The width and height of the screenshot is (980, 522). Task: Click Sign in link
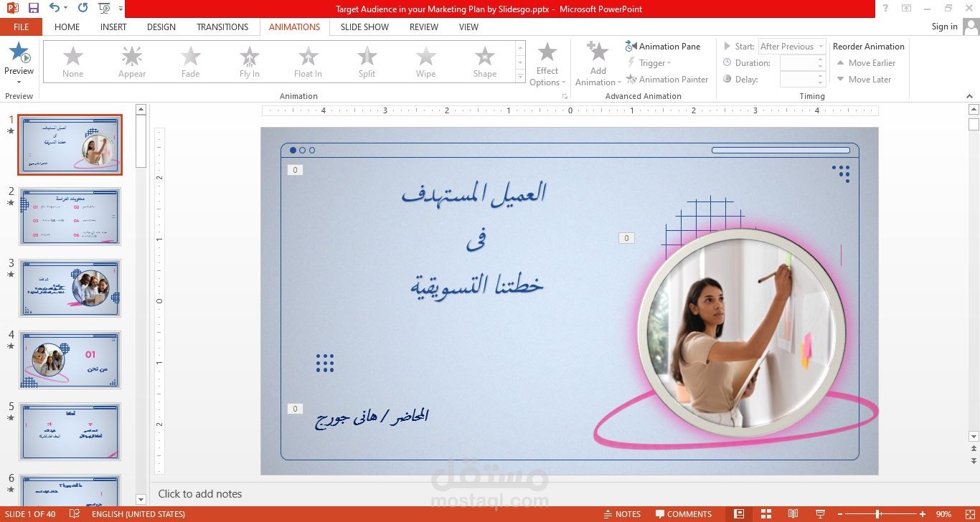(944, 27)
